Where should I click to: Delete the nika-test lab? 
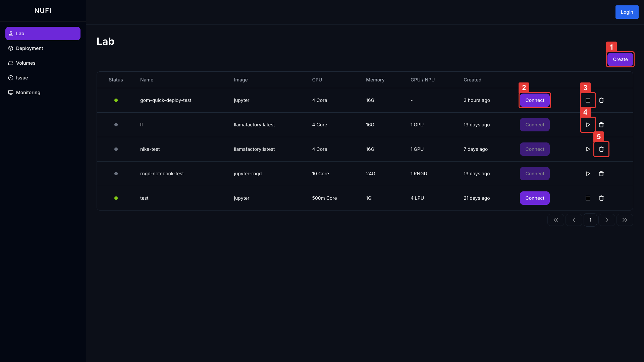coord(601,149)
